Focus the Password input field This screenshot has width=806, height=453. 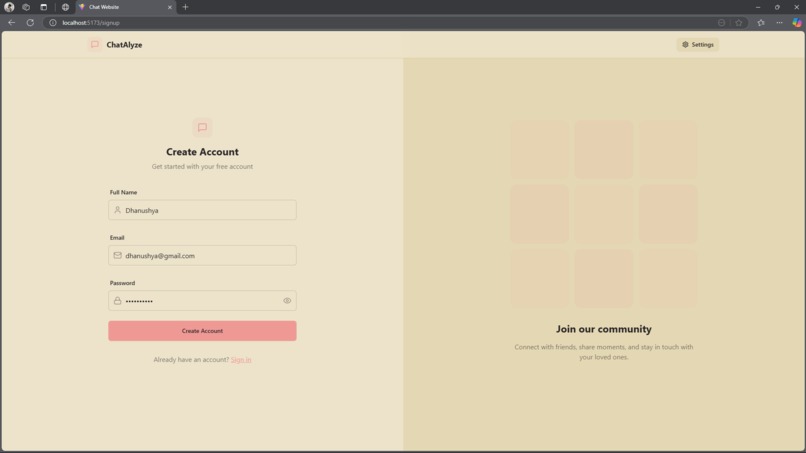click(202, 301)
